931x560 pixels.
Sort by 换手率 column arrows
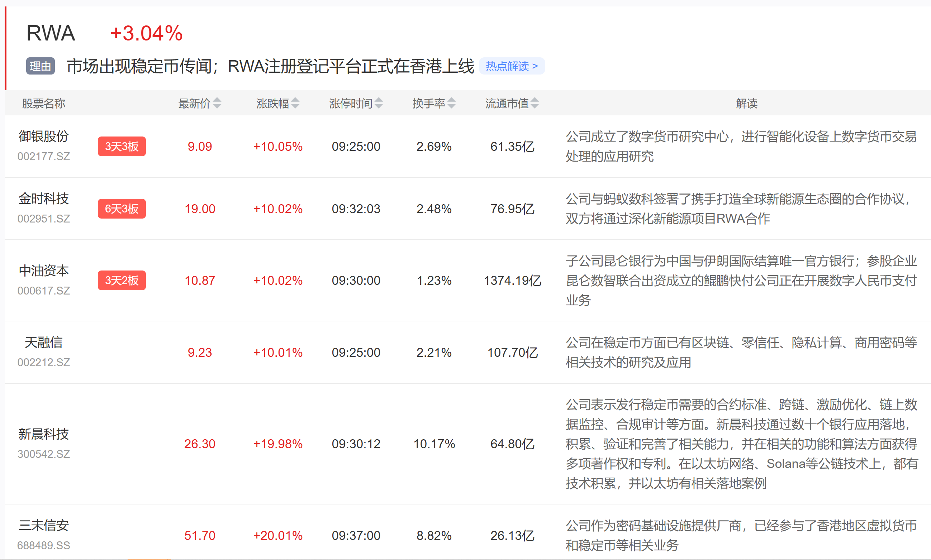pyautogui.click(x=452, y=103)
